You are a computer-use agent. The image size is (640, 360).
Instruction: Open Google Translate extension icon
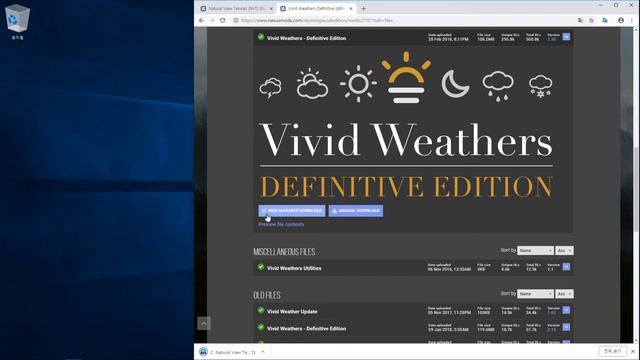(x=605, y=20)
